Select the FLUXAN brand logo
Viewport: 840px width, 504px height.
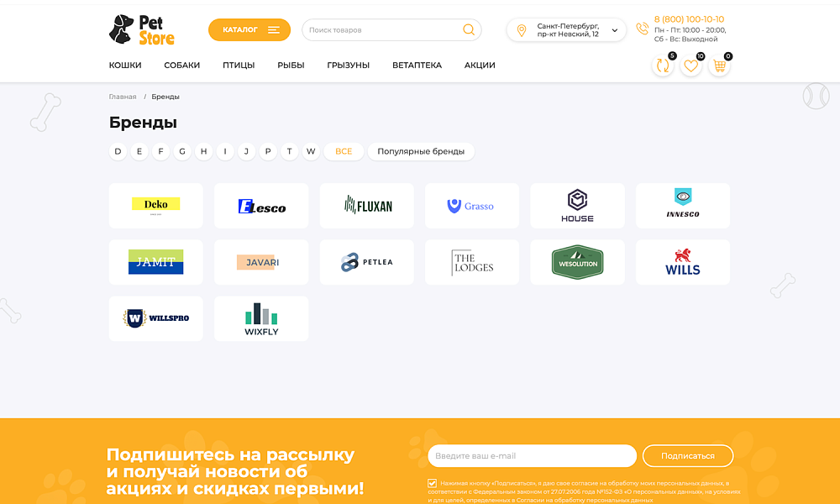pyautogui.click(x=366, y=205)
